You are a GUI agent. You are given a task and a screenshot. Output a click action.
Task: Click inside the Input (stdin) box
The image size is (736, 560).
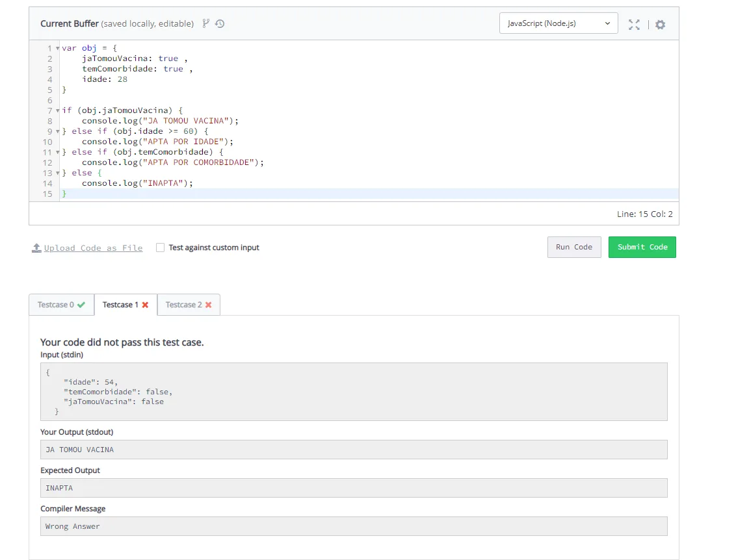[354, 392]
